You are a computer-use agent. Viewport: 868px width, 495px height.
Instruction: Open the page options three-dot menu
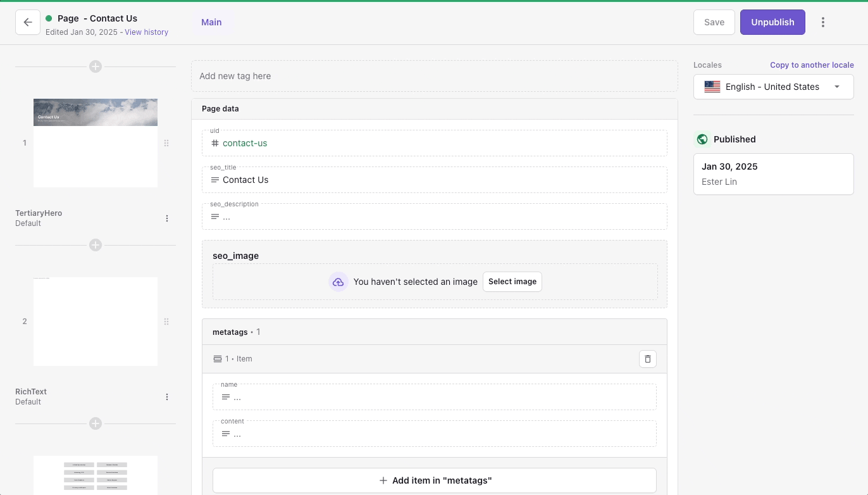tap(823, 22)
